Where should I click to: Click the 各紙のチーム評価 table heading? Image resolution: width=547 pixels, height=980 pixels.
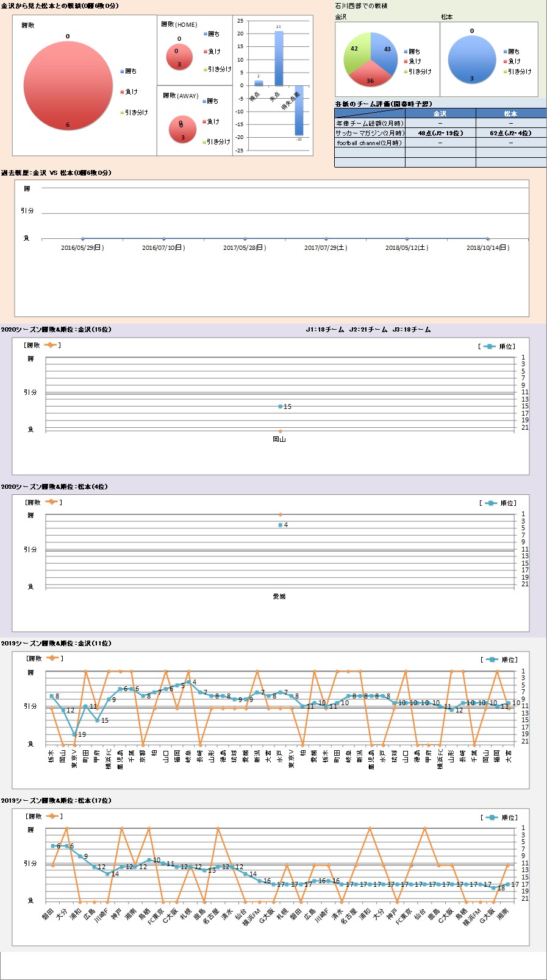point(384,104)
